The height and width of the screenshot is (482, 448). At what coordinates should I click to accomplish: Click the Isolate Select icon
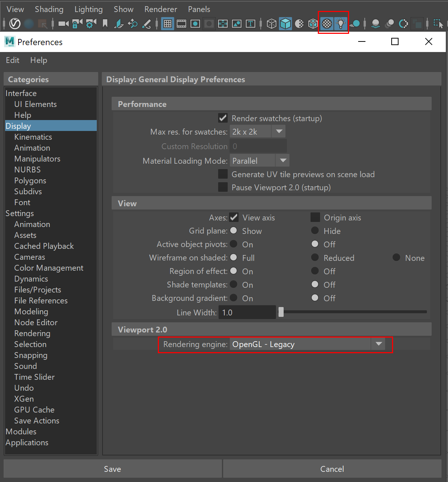point(438,24)
